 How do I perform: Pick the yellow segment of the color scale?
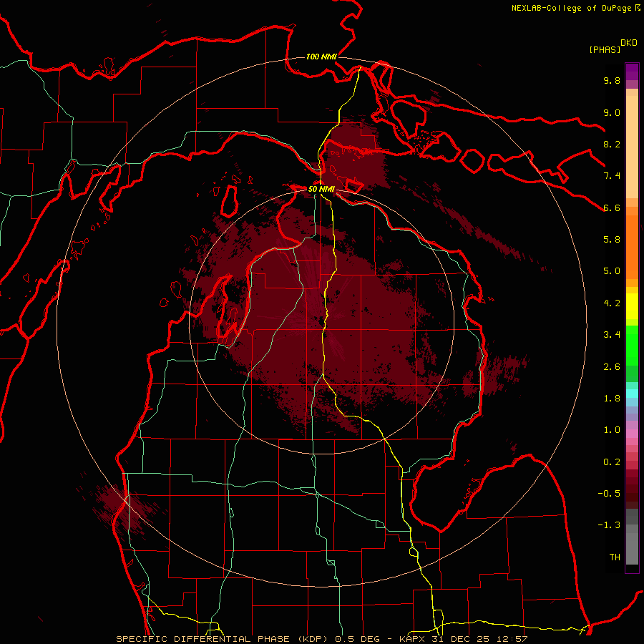[632, 306]
